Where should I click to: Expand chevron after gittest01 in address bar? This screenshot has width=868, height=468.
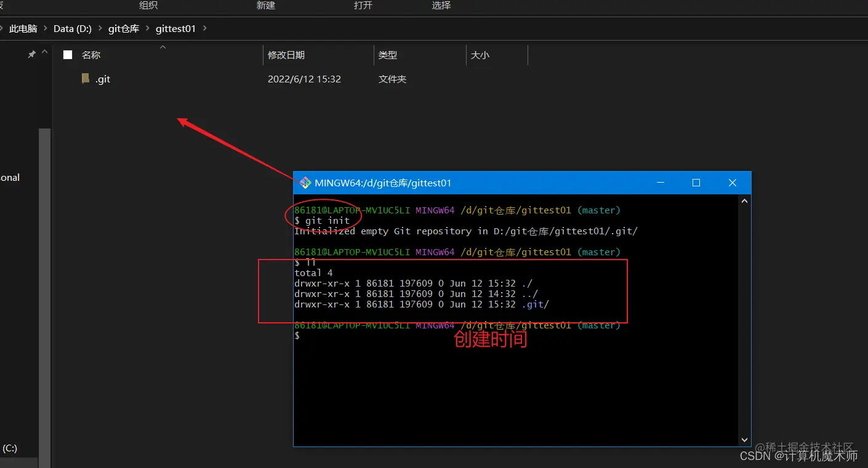(205, 28)
